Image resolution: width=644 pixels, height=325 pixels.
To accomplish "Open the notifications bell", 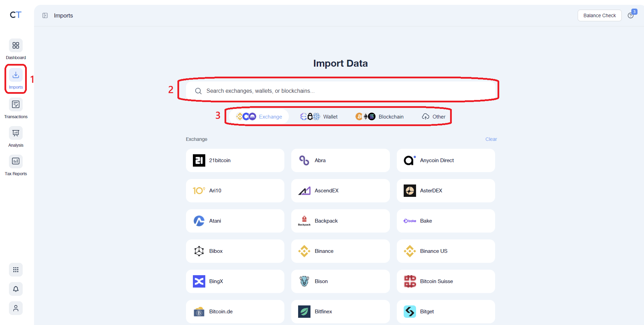I will (16, 289).
